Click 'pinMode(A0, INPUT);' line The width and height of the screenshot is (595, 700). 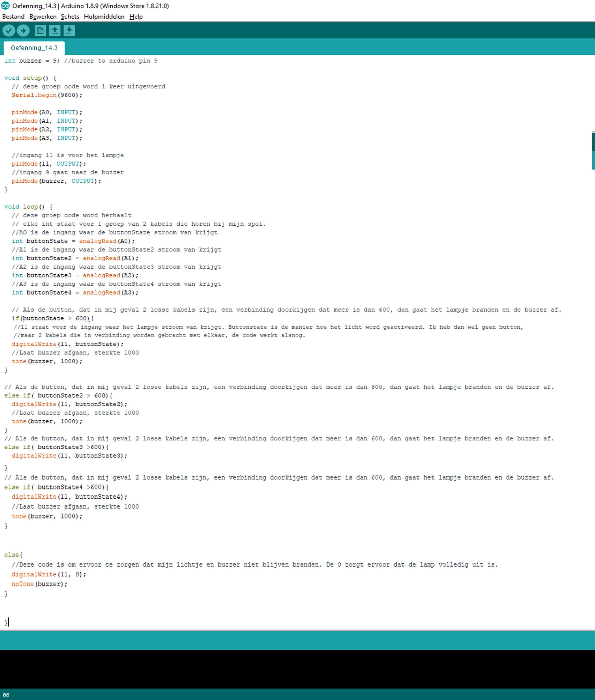pos(47,112)
